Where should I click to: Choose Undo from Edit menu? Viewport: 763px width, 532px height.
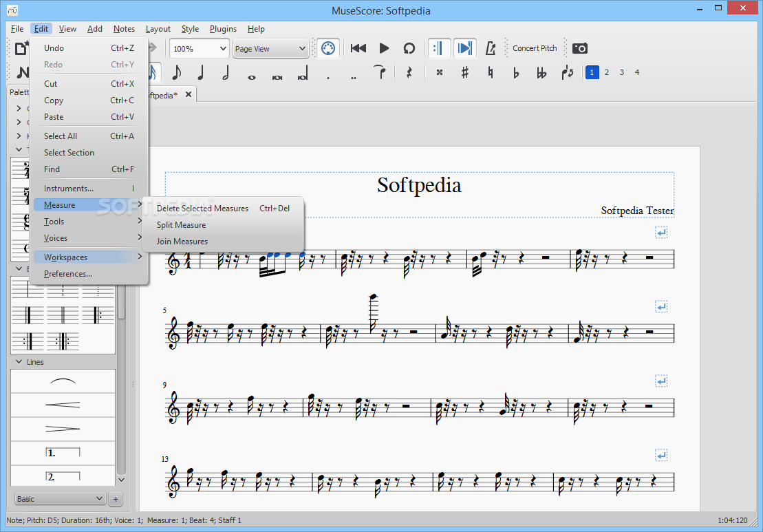tap(88, 47)
